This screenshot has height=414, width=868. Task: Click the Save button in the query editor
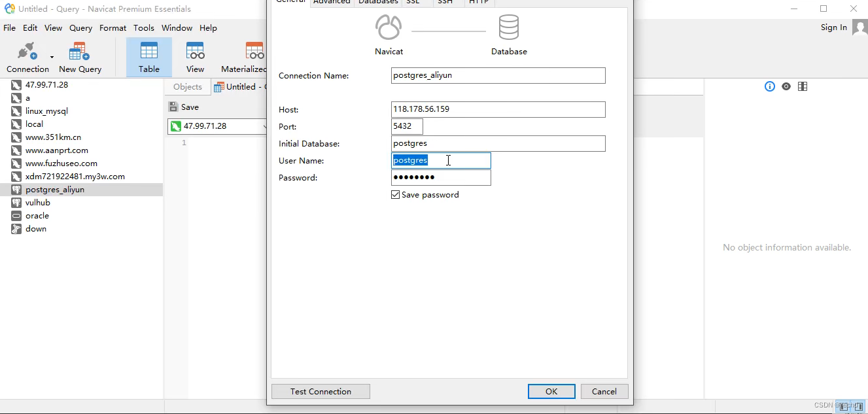tap(184, 107)
